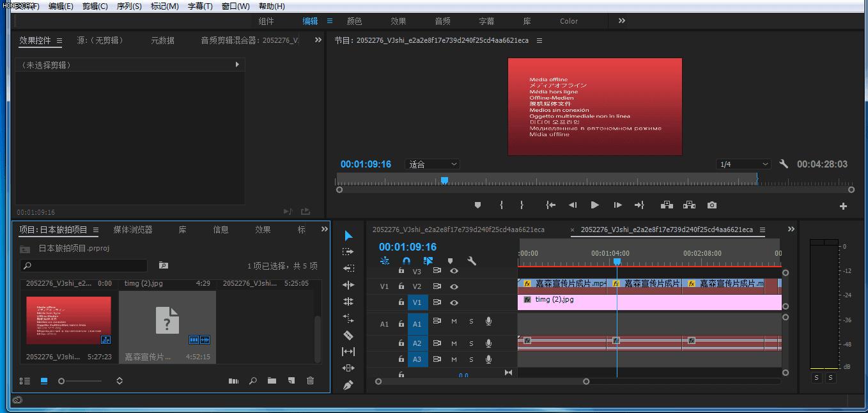Mark Out point in program monitor

point(522,205)
